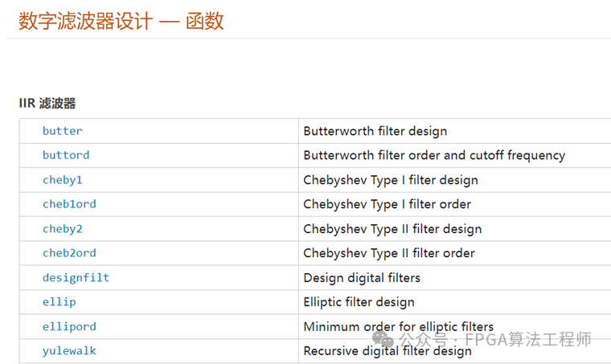Click the cheb2ord function link
The image size is (611, 364).
69,253
